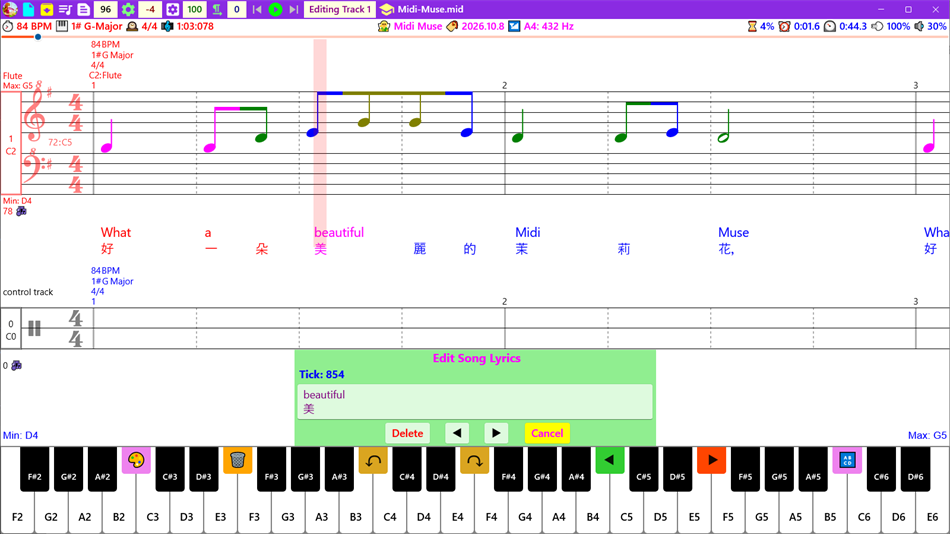
Task: Click the green paragraph transpose icon
Action: pyautogui.click(x=217, y=9)
